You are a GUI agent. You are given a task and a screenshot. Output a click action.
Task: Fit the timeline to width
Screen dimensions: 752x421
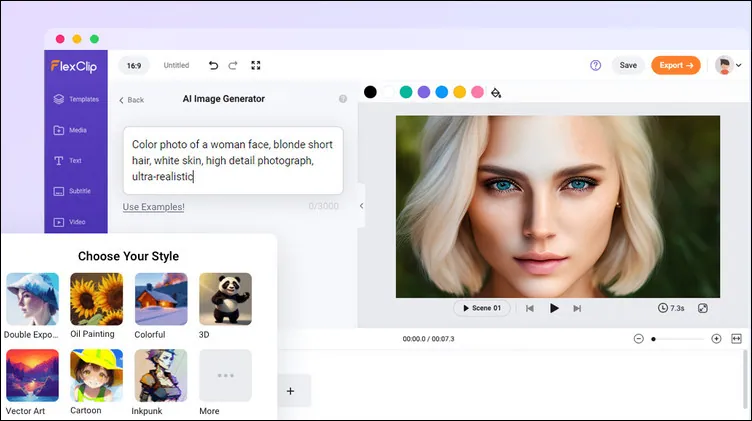click(737, 339)
